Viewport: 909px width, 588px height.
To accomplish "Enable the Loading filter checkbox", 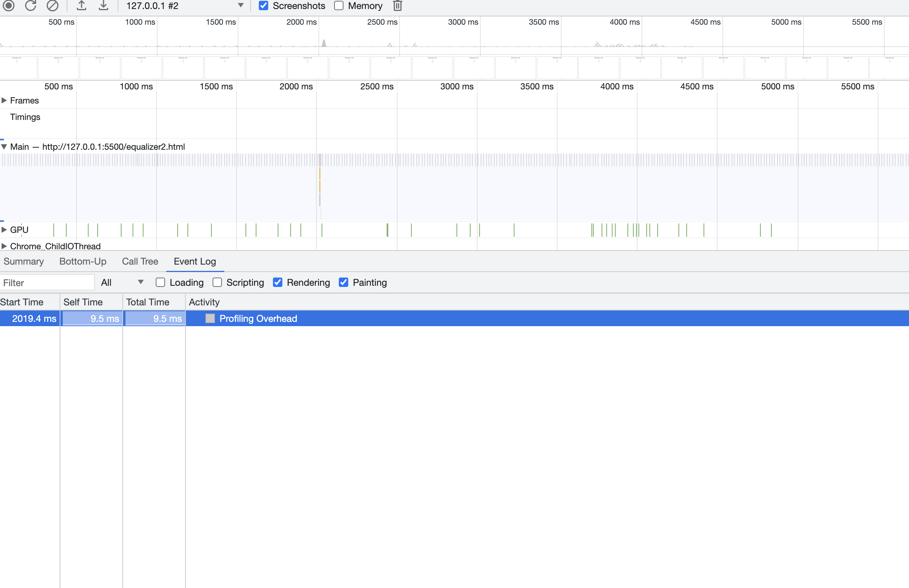I will (160, 282).
